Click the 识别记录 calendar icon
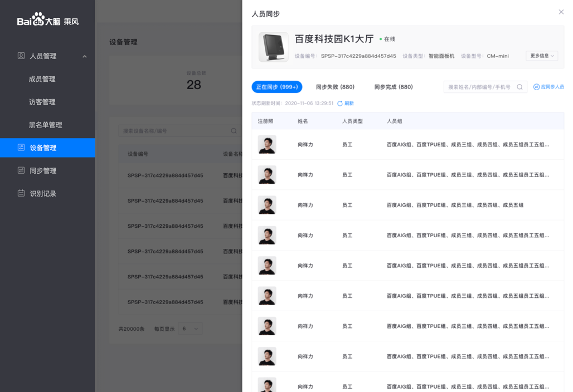Screen dimensions: 573x392 [x=21, y=193]
